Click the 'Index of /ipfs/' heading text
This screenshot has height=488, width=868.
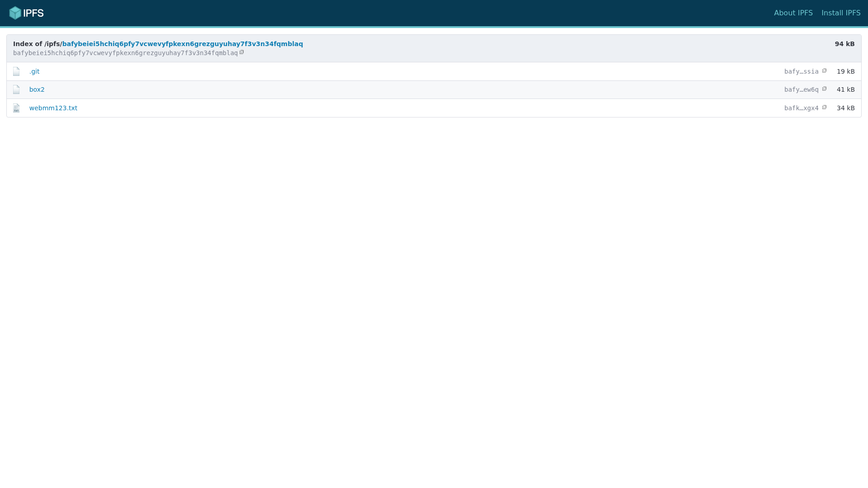click(x=38, y=44)
